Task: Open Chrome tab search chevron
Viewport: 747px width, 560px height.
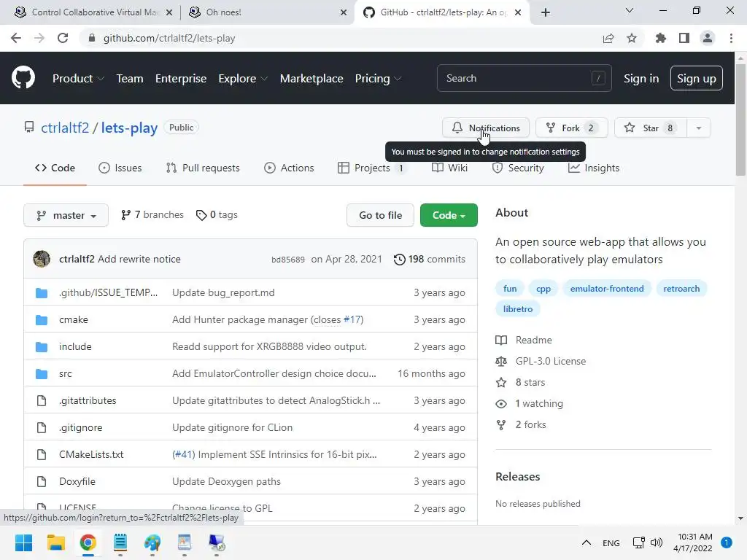Action: pyautogui.click(x=629, y=10)
